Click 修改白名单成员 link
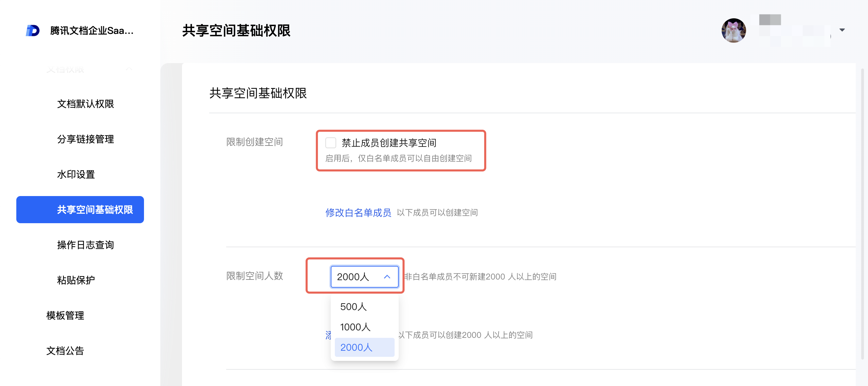 [358, 213]
